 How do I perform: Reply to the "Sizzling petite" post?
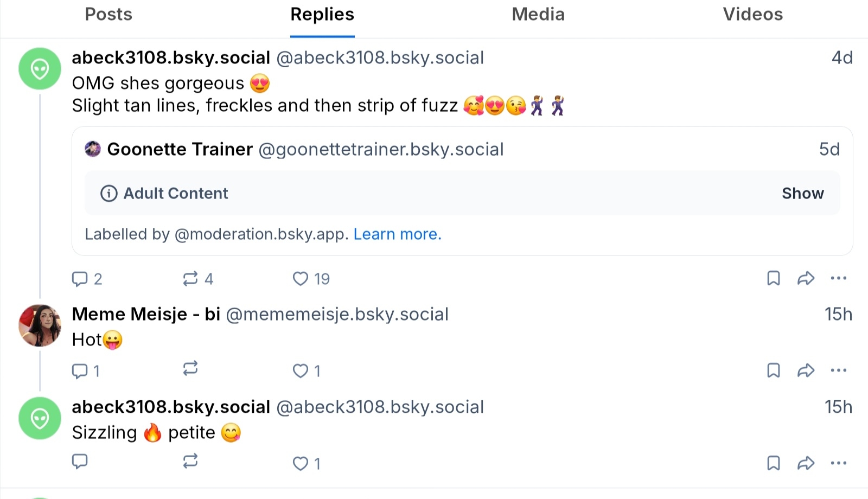pos(80,462)
